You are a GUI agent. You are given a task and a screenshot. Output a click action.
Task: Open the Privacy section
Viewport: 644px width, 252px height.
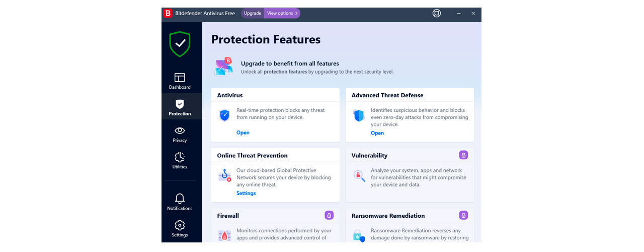point(180,134)
